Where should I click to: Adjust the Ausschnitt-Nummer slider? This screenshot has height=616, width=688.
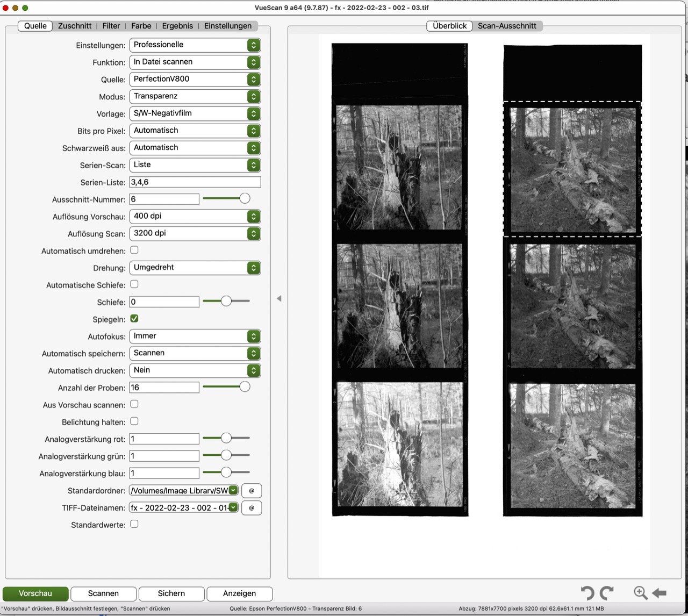coord(245,198)
